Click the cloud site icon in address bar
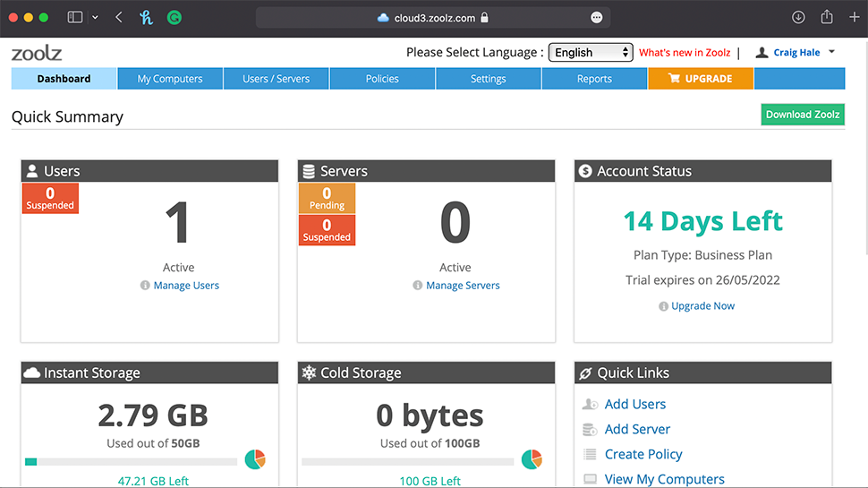 (x=383, y=18)
